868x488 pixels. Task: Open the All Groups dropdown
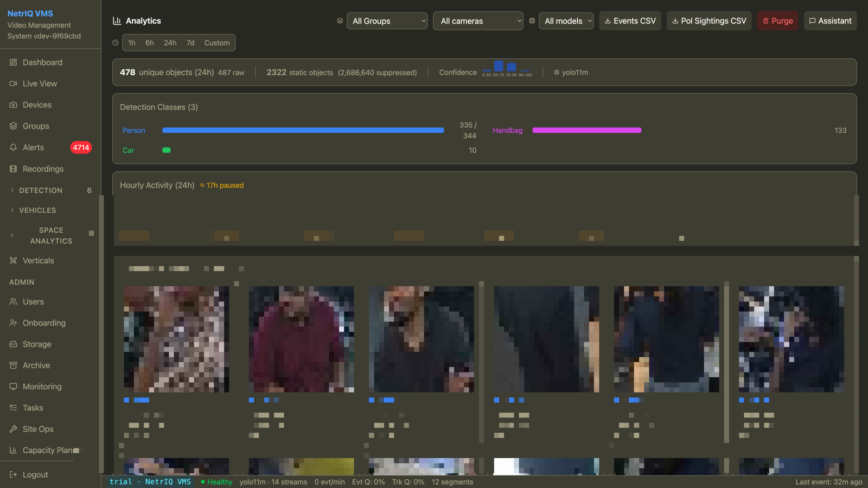(387, 21)
